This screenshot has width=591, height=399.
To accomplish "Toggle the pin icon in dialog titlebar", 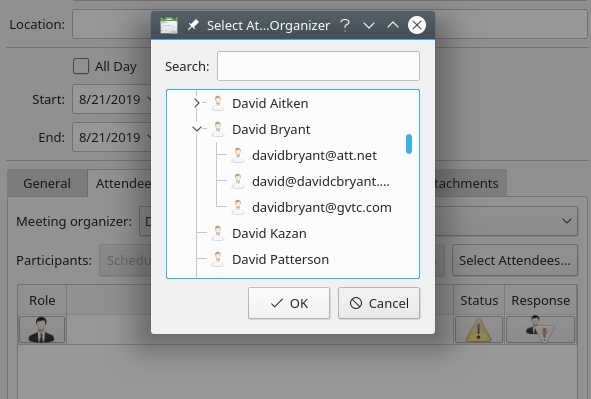I will tap(193, 25).
